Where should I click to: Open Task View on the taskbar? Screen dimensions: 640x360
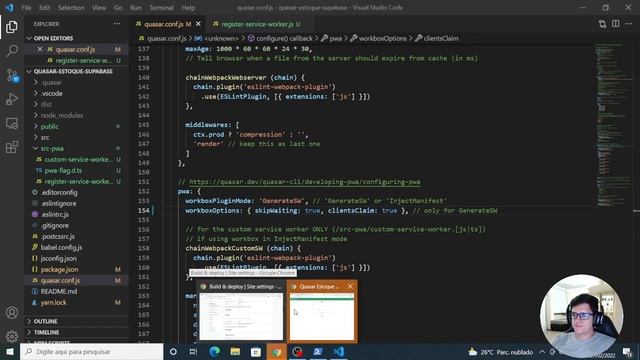pos(193,351)
